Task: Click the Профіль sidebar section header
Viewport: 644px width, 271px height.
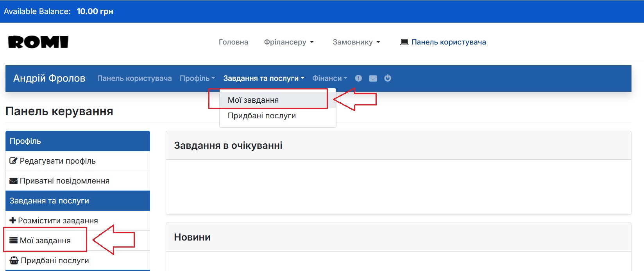Action: point(78,141)
